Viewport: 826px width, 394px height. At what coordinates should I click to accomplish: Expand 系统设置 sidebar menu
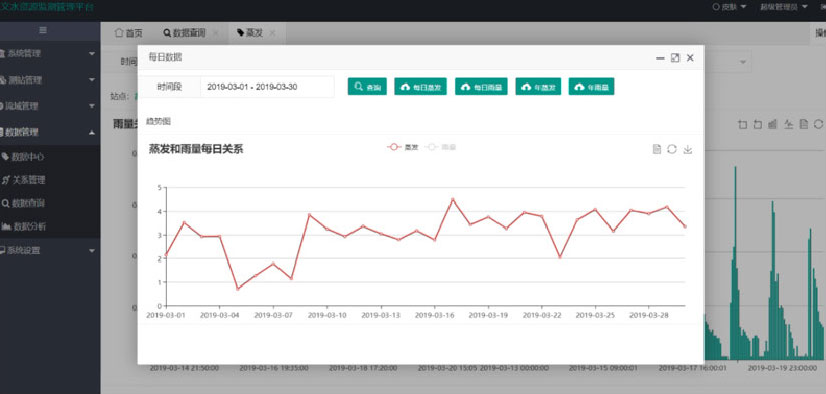pyautogui.click(x=50, y=251)
